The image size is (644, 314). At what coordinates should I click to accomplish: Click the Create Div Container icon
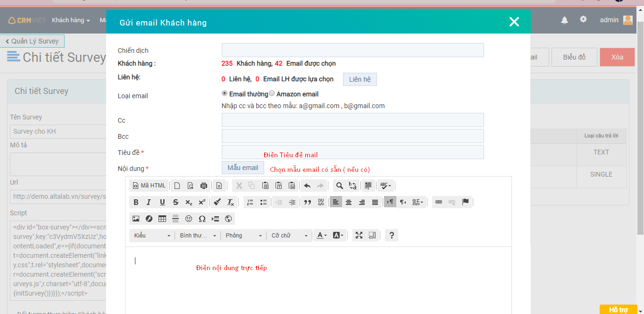click(321, 202)
